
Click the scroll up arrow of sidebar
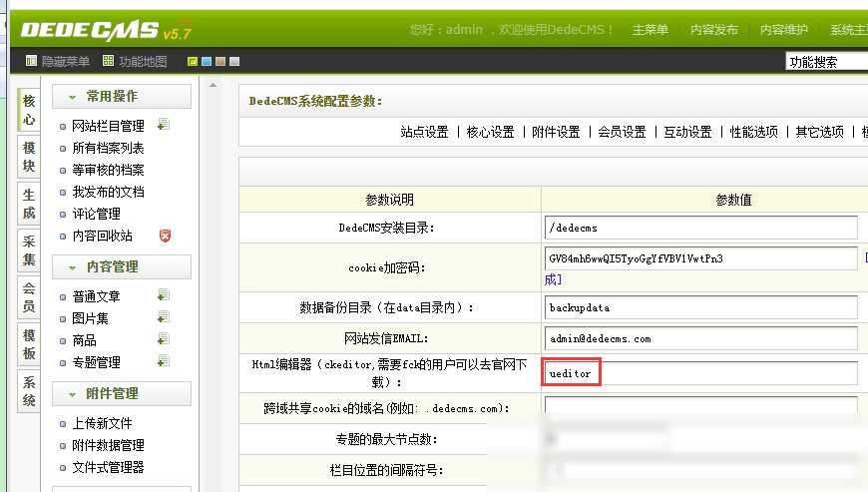(x=213, y=85)
